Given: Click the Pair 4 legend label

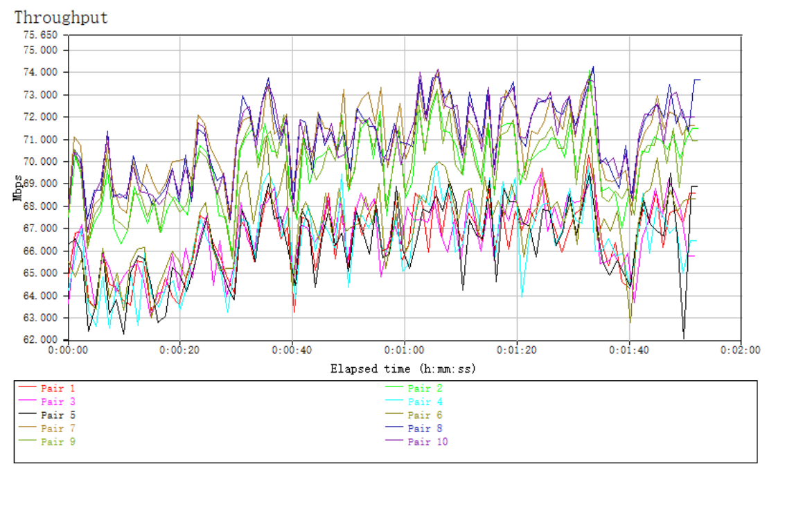Looking at the screenshot, I should coord(425,402).
